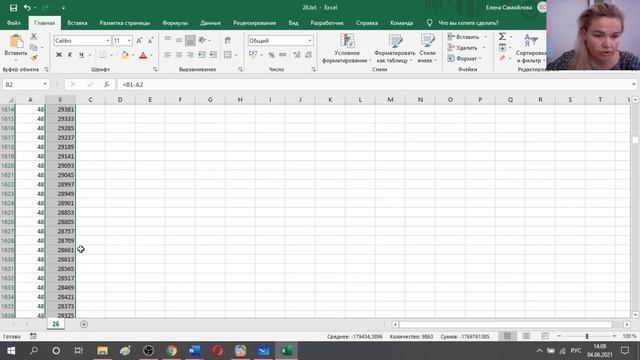Click the AutoSum sigma icon
The width and height of the screenshot is (640, 360).
502,37
